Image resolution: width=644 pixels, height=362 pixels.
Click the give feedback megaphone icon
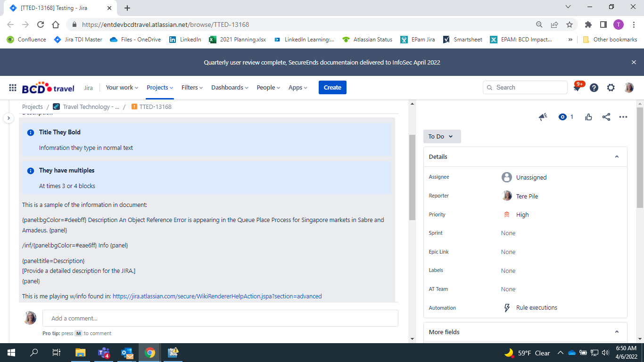(x=543, y=116)
